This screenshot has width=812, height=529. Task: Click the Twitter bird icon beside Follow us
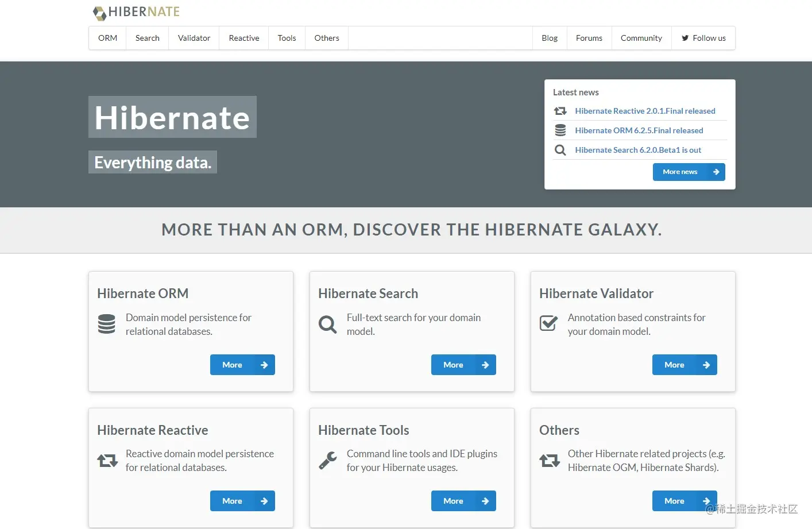(685, 38)
